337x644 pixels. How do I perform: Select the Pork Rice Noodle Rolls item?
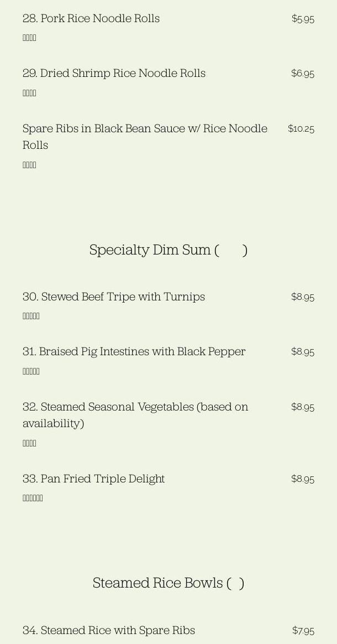[91, 18]
